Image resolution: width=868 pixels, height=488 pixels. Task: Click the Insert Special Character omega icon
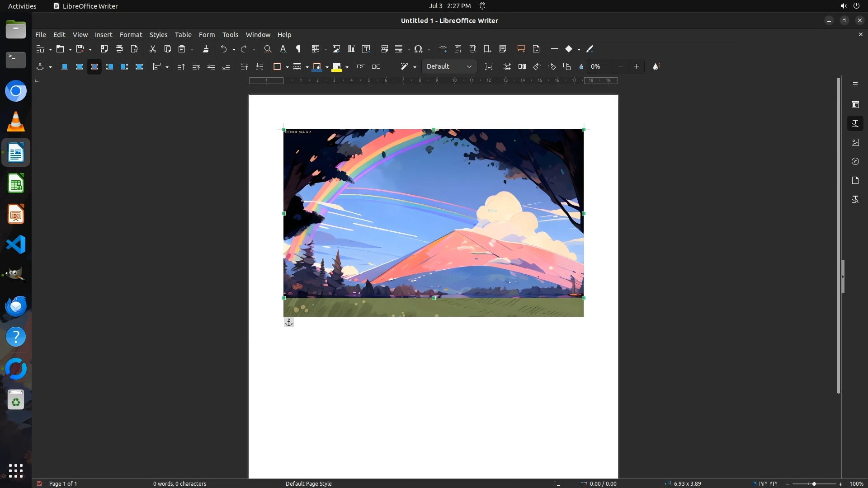click(x=418, y=49)
